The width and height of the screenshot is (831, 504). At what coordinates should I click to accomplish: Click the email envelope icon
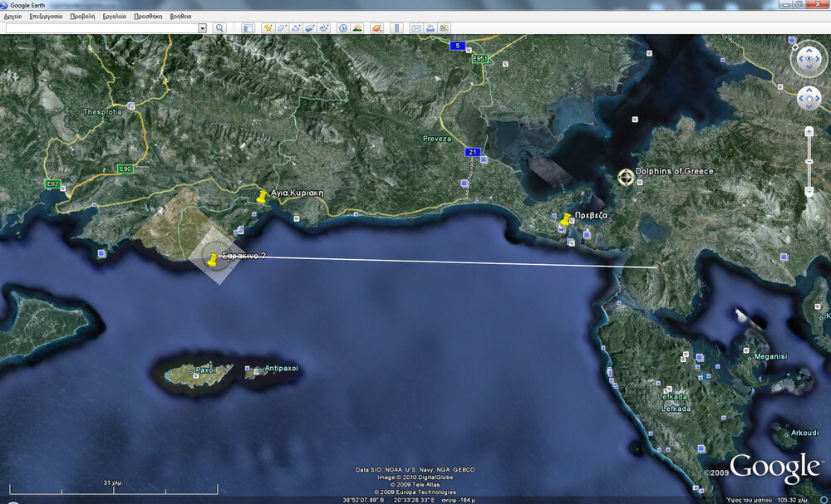coord(416,28)
